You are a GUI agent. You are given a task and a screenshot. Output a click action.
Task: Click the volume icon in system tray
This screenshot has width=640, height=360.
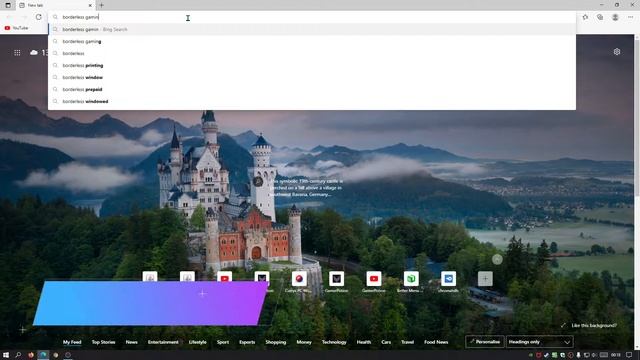[594, 355]
